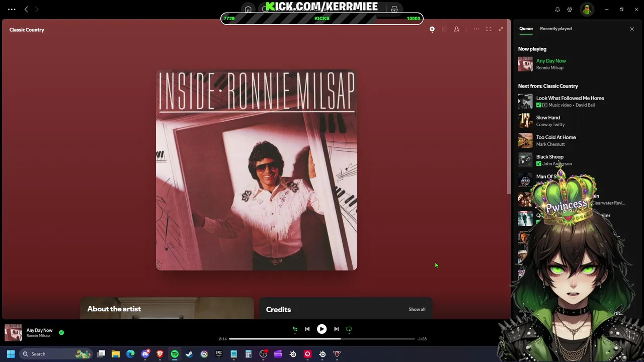Open Calculator from the taskbar
This screenshot has width=644, height=362.
pyautogui.click(x=248, y=354)
